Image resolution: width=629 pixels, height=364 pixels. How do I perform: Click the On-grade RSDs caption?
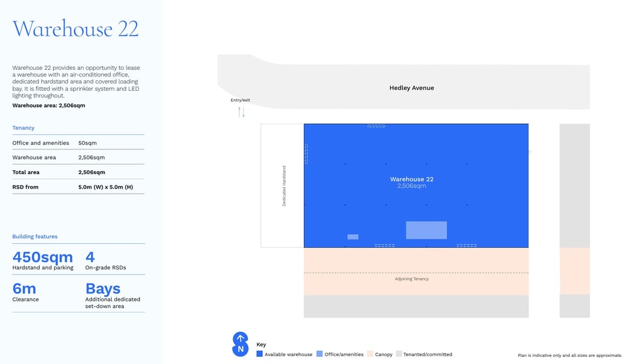point(106,267)
